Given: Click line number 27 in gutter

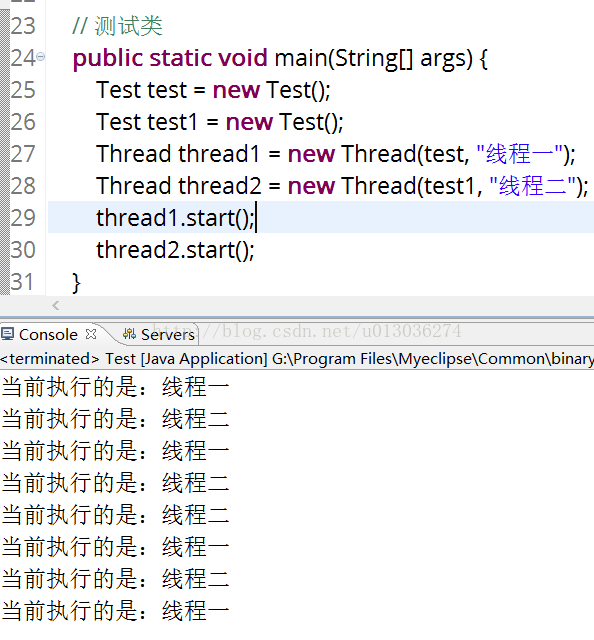Looking at the screenshot, I should [x=23, y=154].
